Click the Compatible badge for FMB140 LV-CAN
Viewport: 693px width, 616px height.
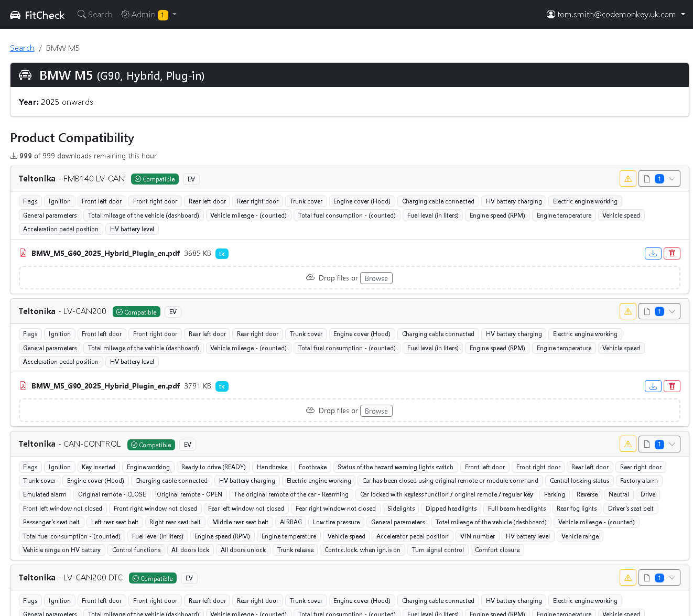coord(155,179)
